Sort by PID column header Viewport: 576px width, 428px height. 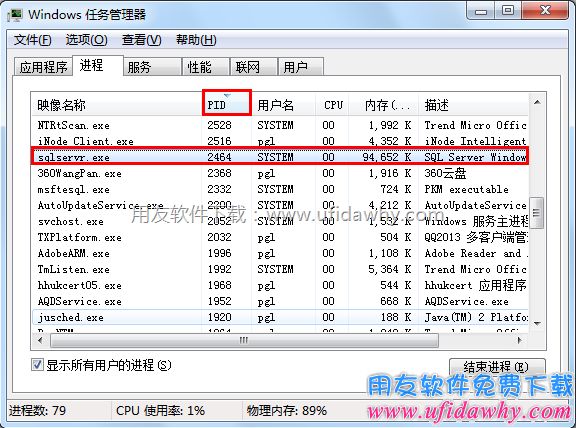[x=227, y=105]
